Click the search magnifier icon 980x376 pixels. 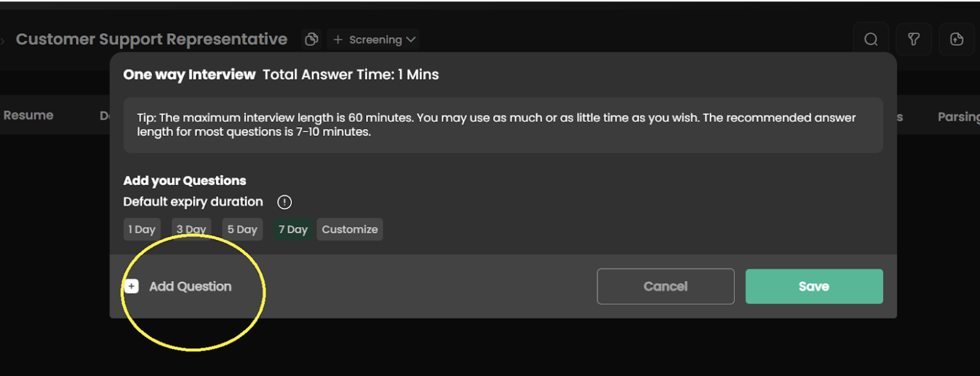coord(871,40)
